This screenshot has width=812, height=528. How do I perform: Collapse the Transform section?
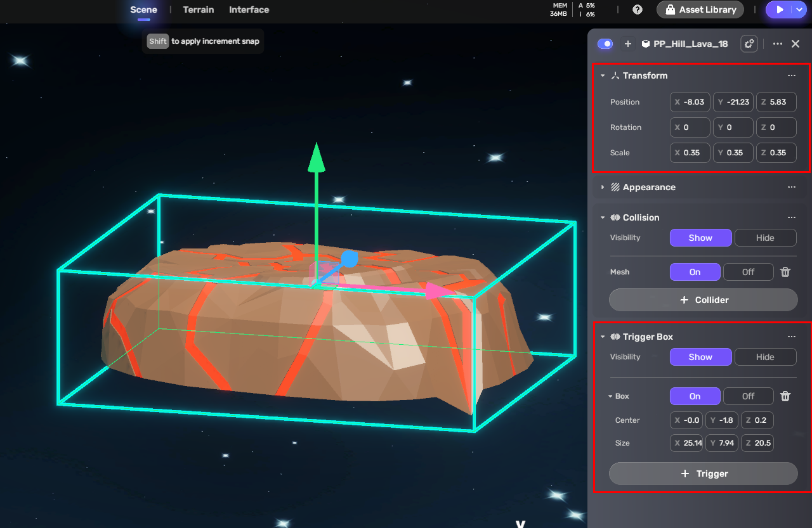tap(603, 75)
